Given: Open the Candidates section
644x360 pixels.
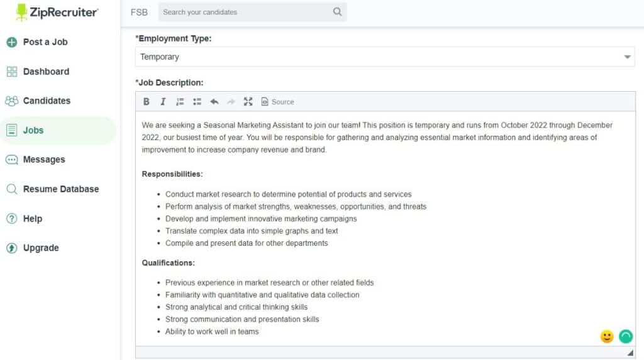Looking at the screenshot, I should 47,101.
